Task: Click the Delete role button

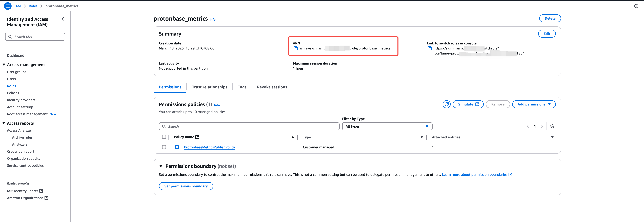Action: (x=550, y=18)
